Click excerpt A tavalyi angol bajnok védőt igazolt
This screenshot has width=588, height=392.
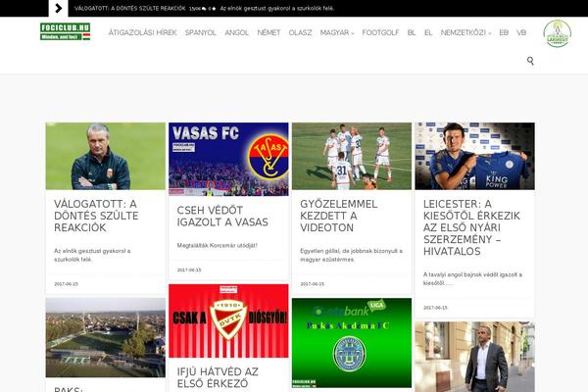[472, 278]
